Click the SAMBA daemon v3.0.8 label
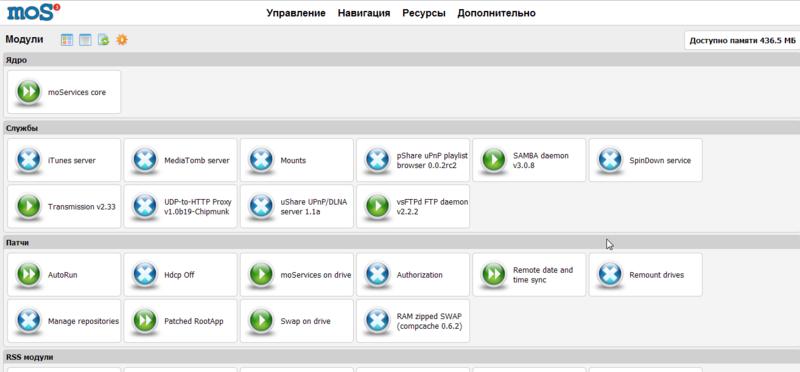This screenshot has width=800, height=372. coord(541,160)
